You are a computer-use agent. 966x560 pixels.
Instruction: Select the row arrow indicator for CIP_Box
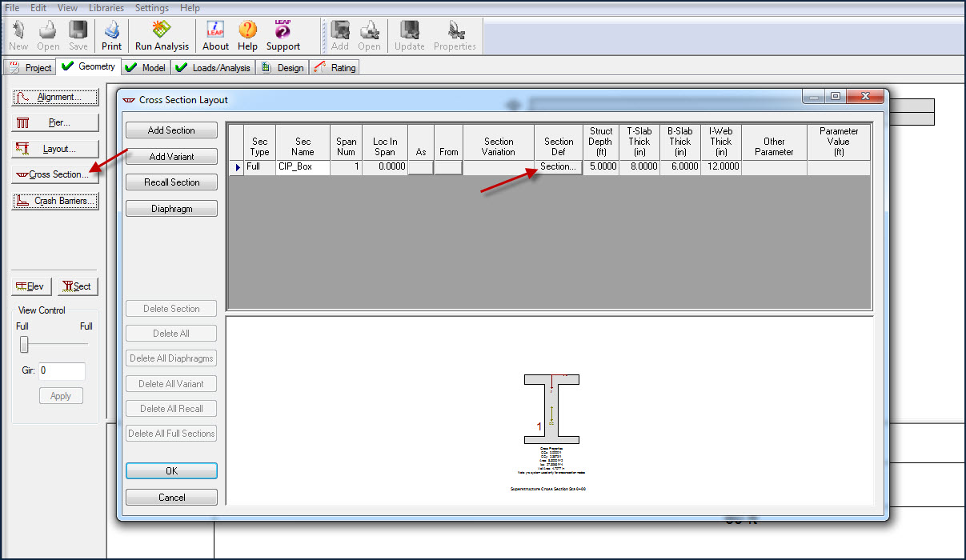coord(238,168)
